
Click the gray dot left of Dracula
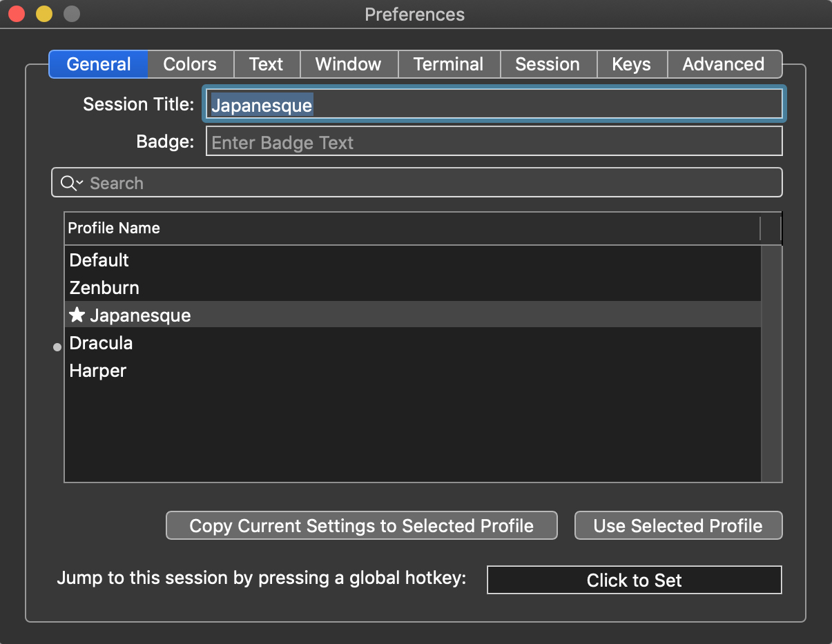point(57,348)
